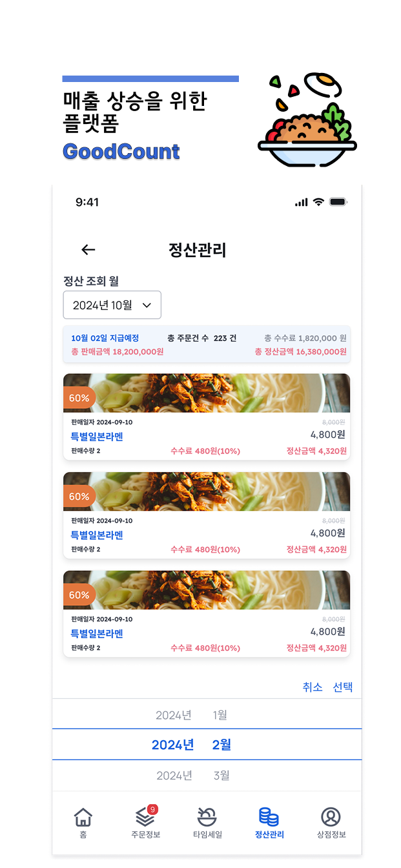Open the third 특별일본라멘 product link
The height and width of the screenshot is (868, 401).
tap(97, 634)
